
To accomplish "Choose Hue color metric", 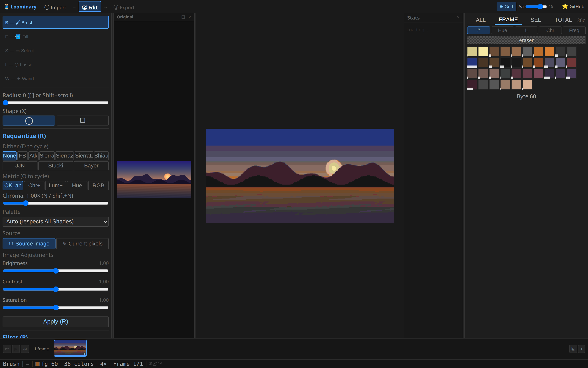I will [77, 186].
